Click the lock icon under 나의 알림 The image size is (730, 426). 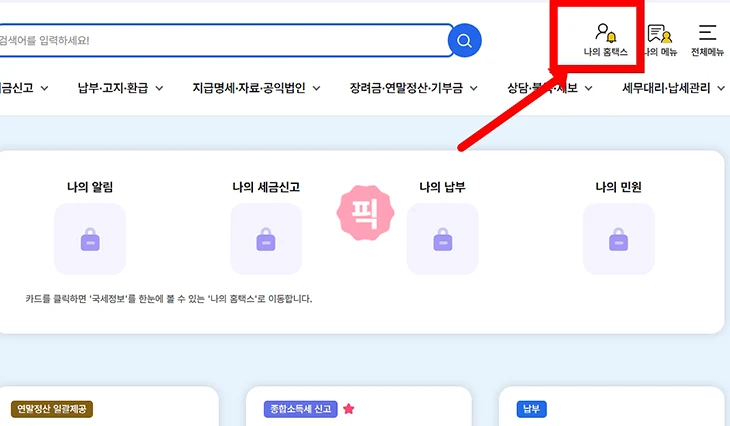click(90, 239)
